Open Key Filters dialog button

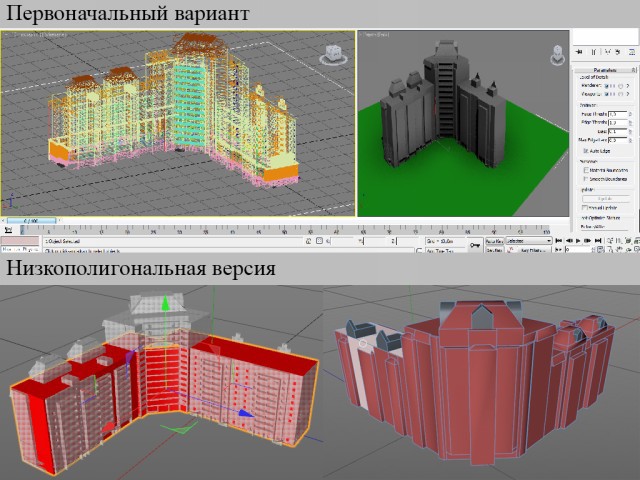533,250
